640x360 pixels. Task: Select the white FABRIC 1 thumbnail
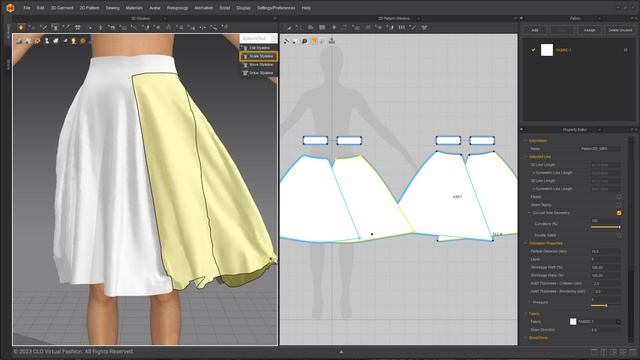[547, 50]
